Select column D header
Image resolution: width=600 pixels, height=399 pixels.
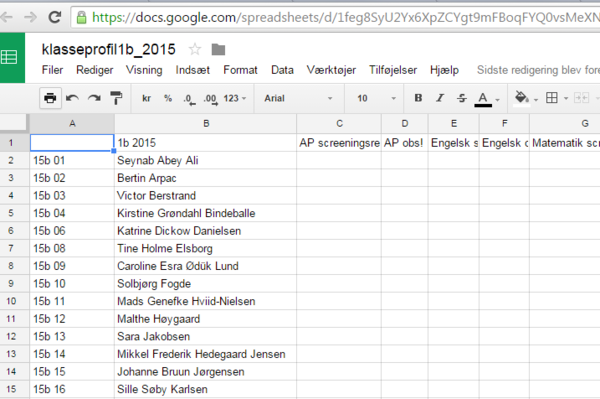(x=404, y=124)
